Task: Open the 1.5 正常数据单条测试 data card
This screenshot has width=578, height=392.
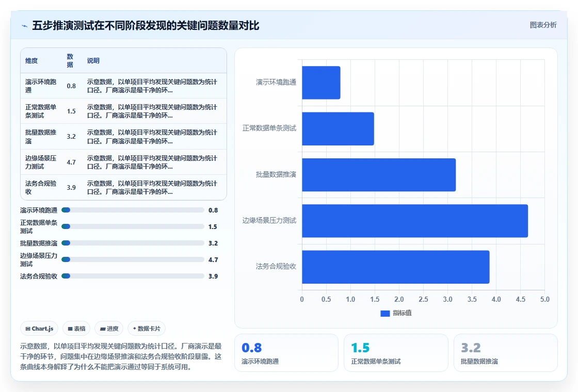Action: 396,353
